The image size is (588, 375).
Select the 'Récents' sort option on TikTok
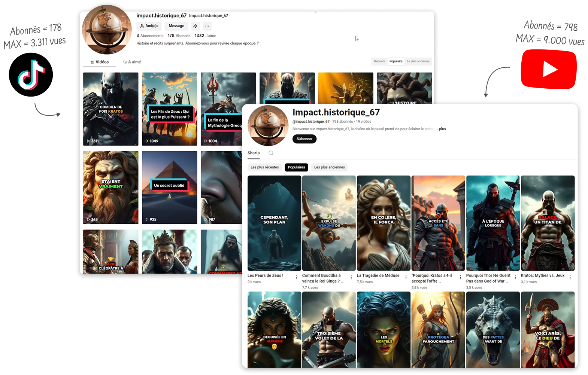point(379,61)
